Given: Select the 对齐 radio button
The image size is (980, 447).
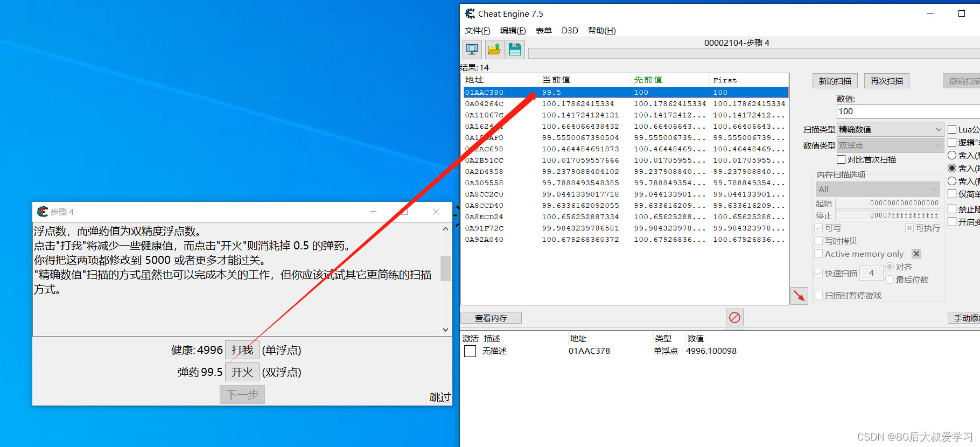Looking at the screenshot, I should click(x=890, y=267).
